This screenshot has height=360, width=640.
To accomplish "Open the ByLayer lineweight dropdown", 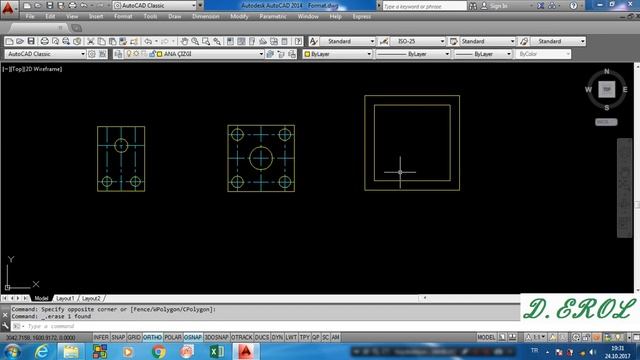I will (x=483, y=54).
